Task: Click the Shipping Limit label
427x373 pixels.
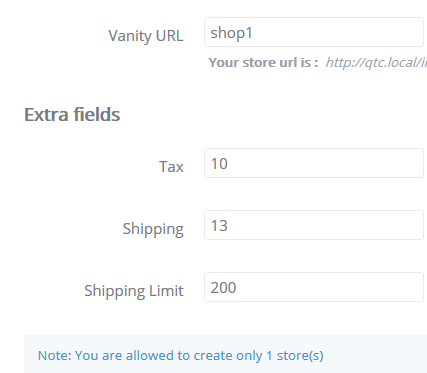Action: (x=134, y=291)
